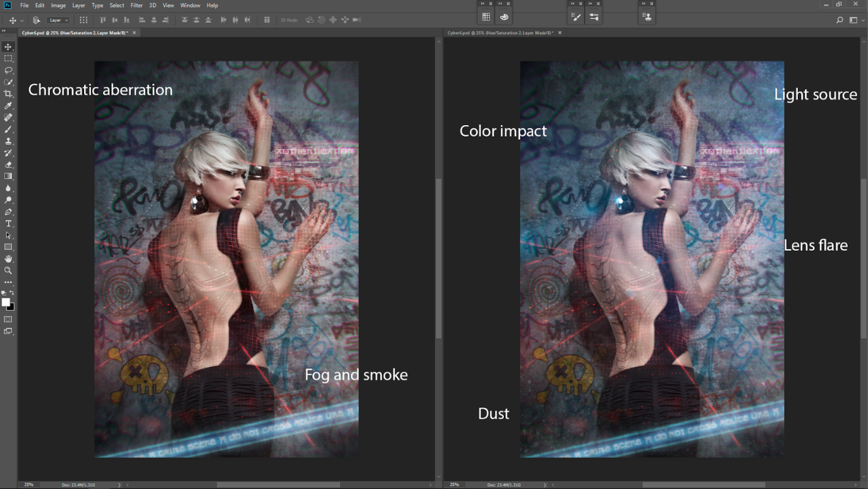
Task: Open the Filter menu
Action: click(137, 5)
